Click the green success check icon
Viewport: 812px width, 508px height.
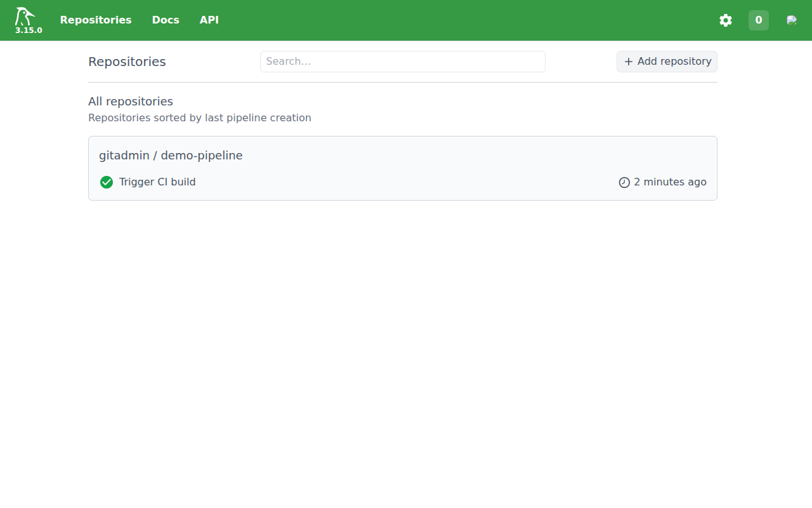[x=107, y=182]
